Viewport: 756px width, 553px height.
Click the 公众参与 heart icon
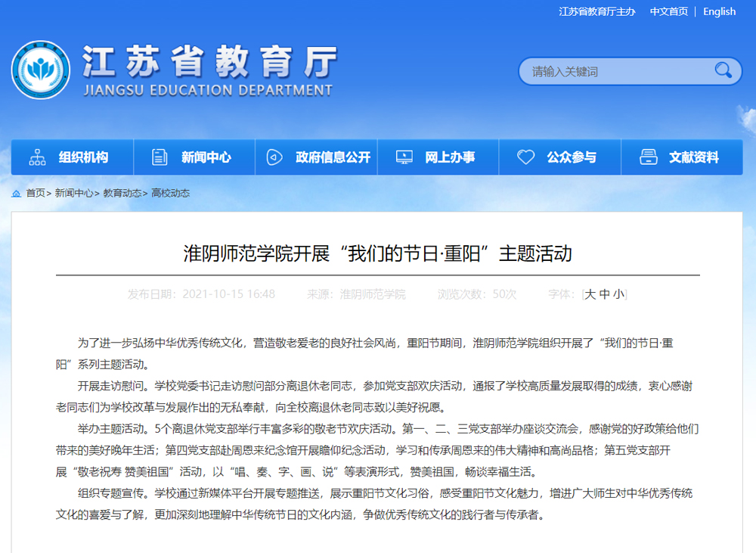pos(525,157)
